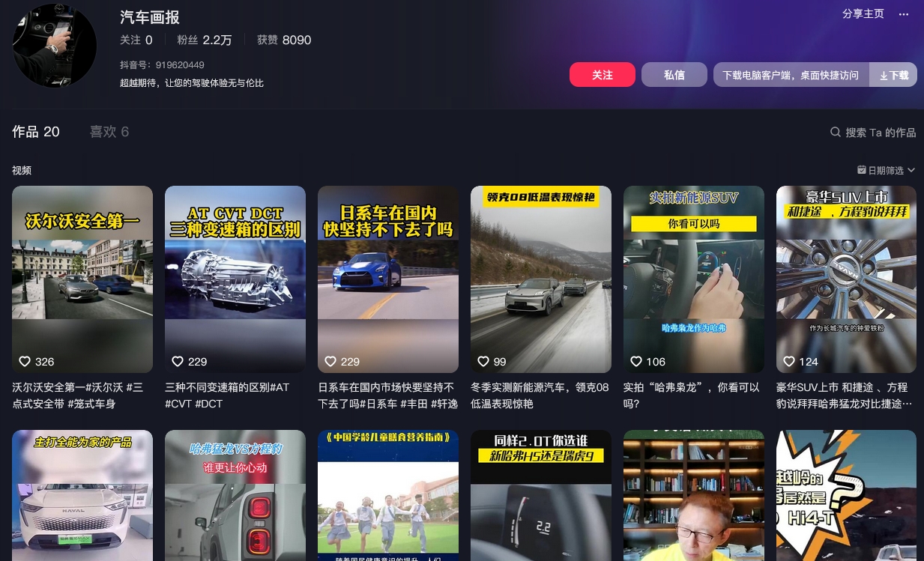
Task: Click caption 实拍"哈弗枭龙"，你看可以吗？
Action: click(692, 395)
